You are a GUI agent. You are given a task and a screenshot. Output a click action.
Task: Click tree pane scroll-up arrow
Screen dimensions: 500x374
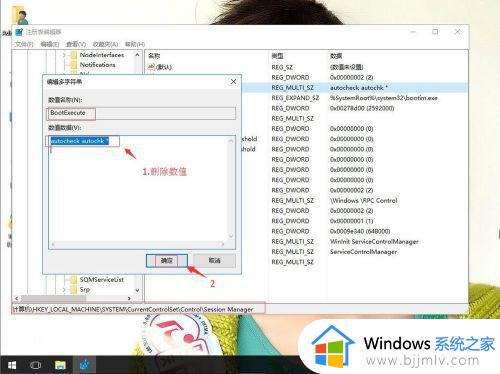(x=137, y=55)
